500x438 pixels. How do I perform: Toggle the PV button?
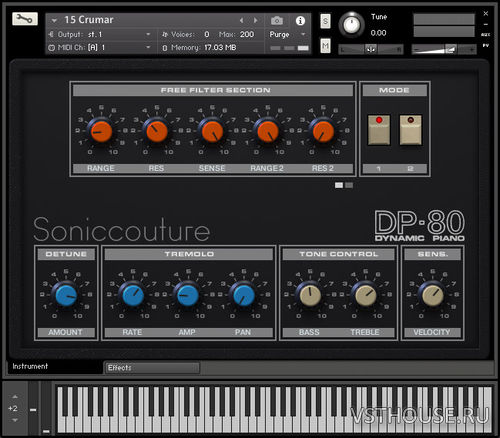pos(486,46)
